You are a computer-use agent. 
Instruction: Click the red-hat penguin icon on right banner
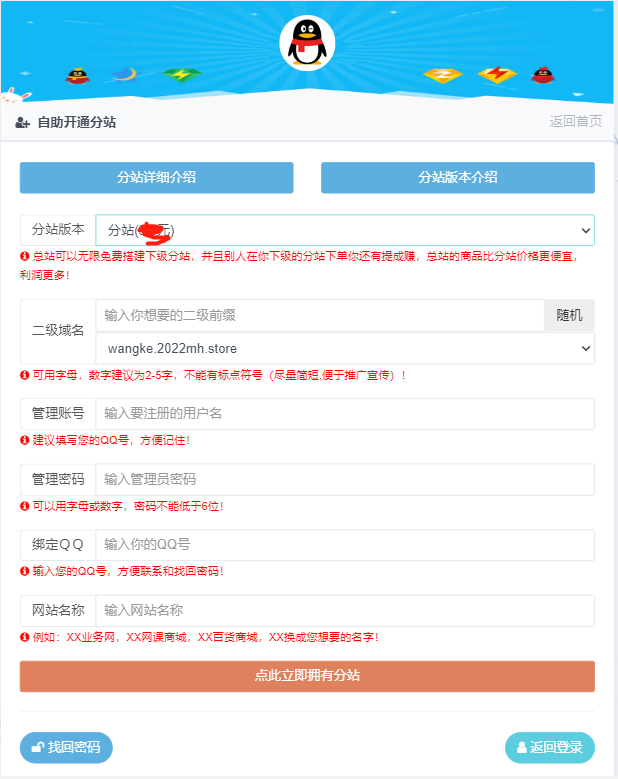point(542,75)
